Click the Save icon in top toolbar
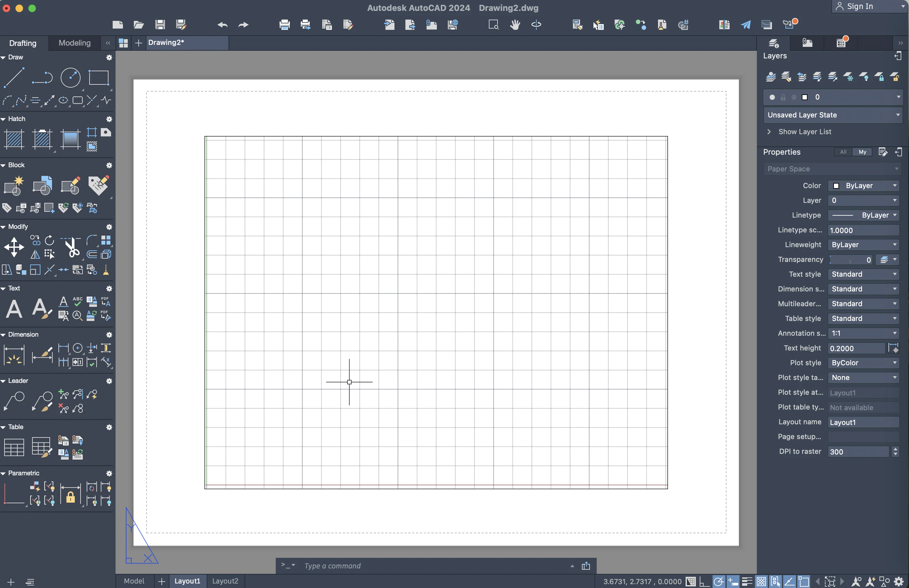Viewport: 909px width, 588px height. (160, 25)
